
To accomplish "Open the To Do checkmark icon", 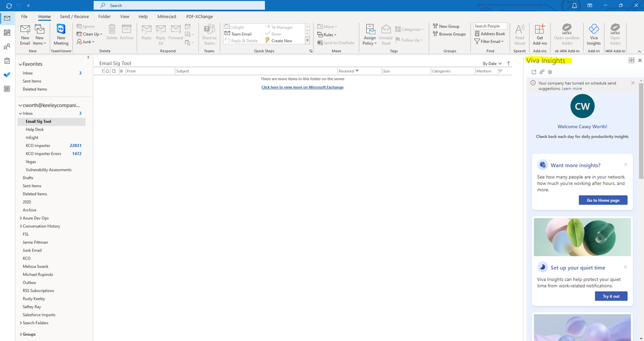I will tap(7, 75).
